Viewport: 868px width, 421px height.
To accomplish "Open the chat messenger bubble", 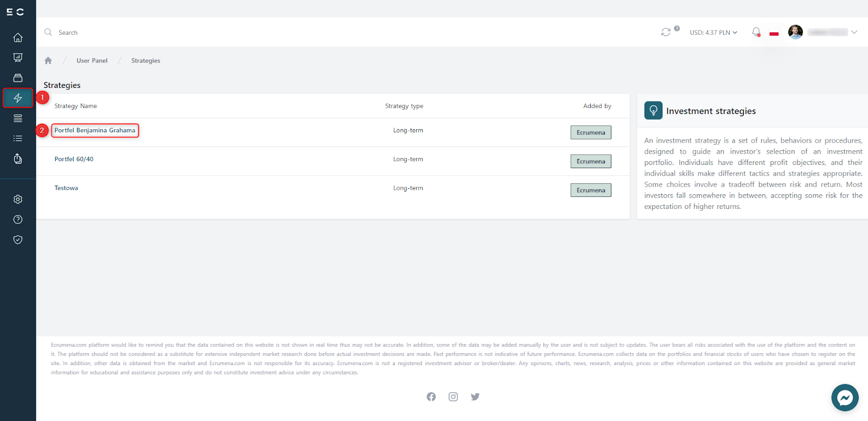I will tap(845, 398).
